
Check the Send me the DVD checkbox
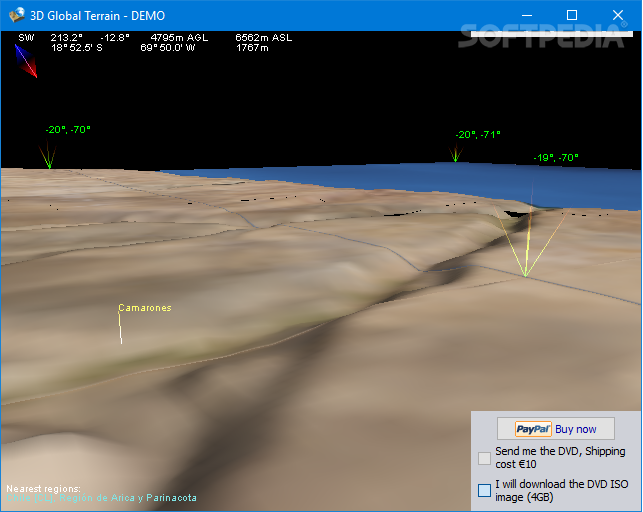tap(484, 458)
